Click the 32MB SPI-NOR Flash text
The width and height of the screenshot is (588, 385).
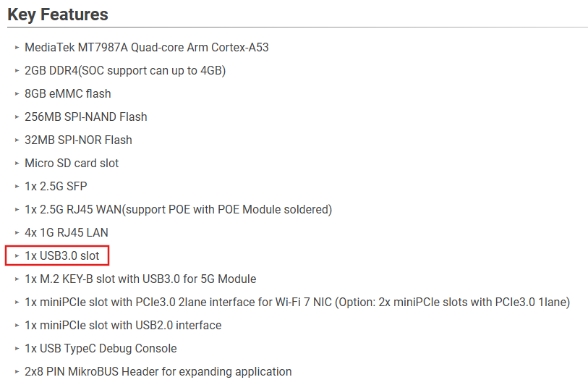[78, 140]
